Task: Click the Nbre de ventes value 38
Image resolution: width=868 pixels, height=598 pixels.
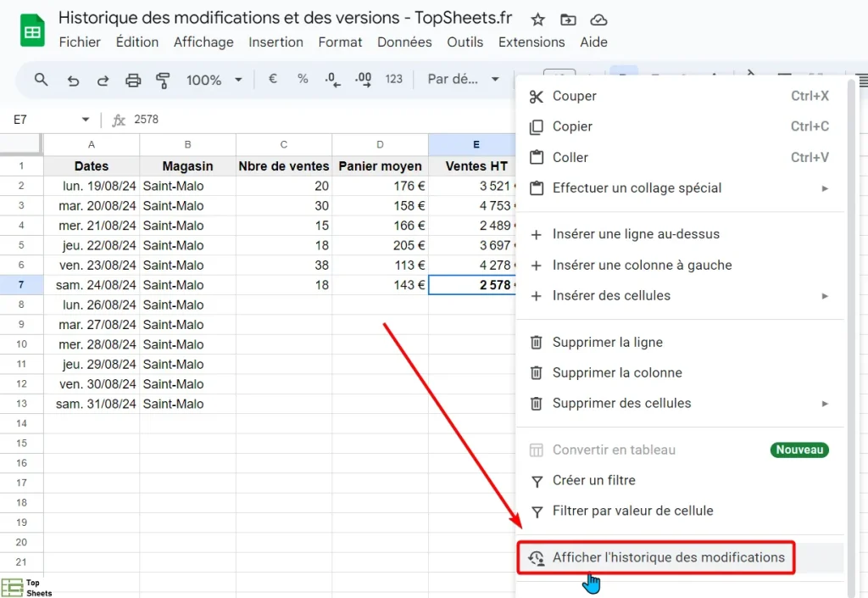Action: [284, 265]
